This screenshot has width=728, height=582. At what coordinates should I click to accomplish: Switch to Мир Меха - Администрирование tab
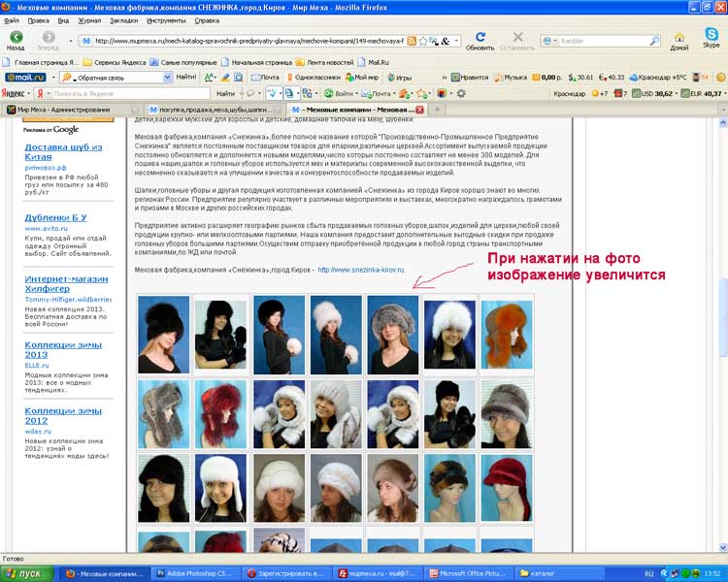coord(72,110)
